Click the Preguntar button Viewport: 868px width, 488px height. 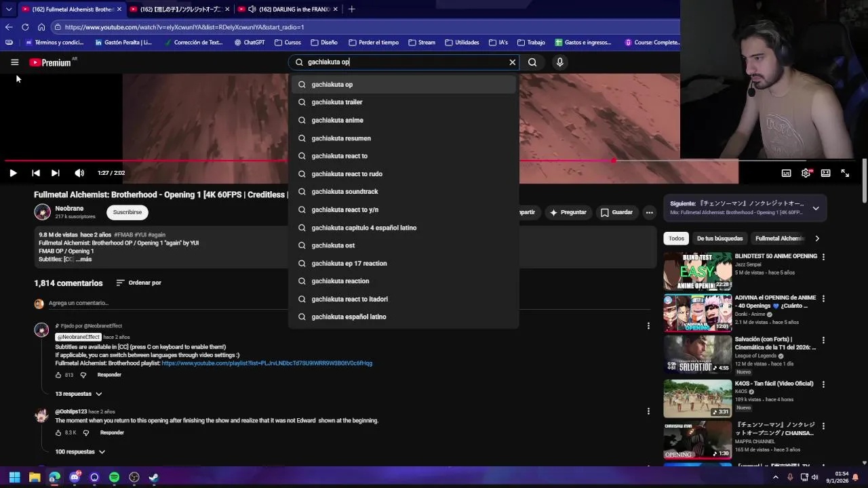click(x=568, y=212)
